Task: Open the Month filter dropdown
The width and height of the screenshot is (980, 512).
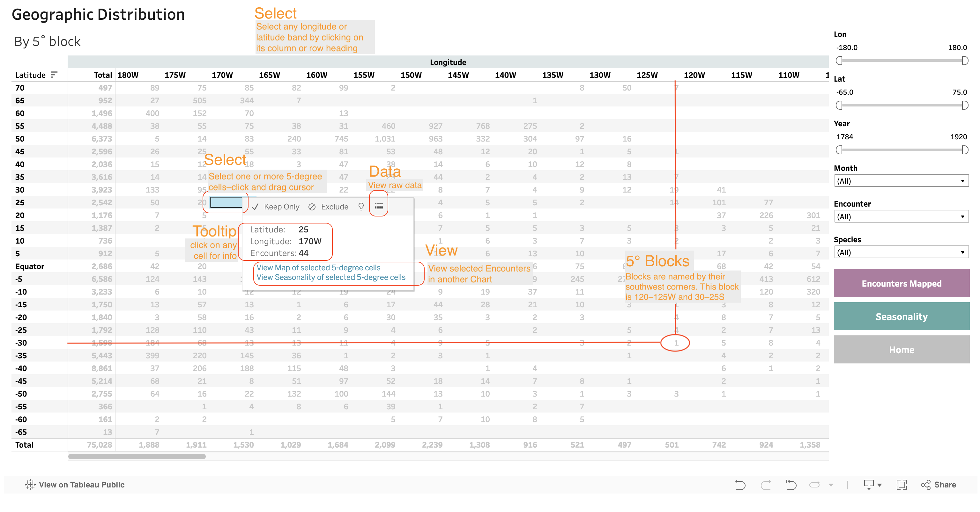Action: [901, 181]
